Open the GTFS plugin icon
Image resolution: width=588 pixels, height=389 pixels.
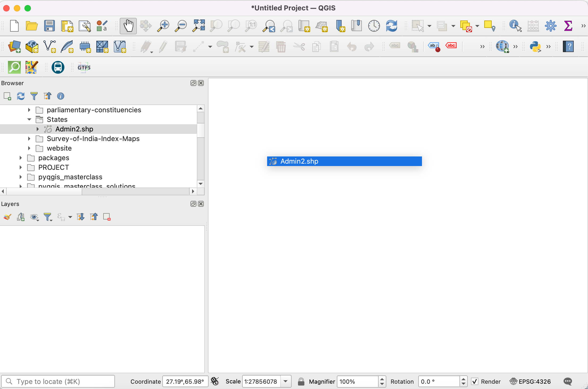coord(84,67)
